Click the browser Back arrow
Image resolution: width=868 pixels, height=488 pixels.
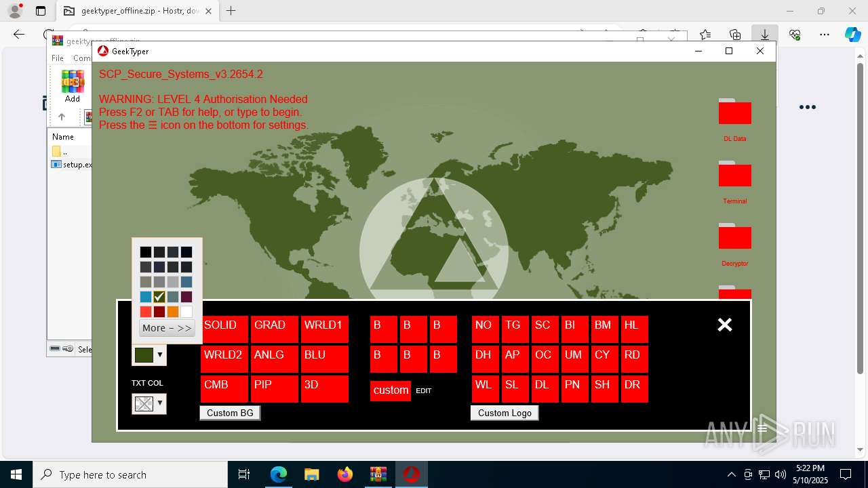(19, 35)
